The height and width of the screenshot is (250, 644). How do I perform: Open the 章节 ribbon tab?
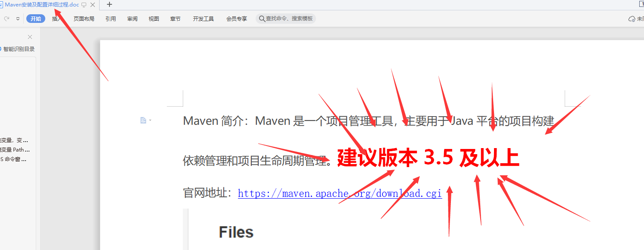coord(175,19)
